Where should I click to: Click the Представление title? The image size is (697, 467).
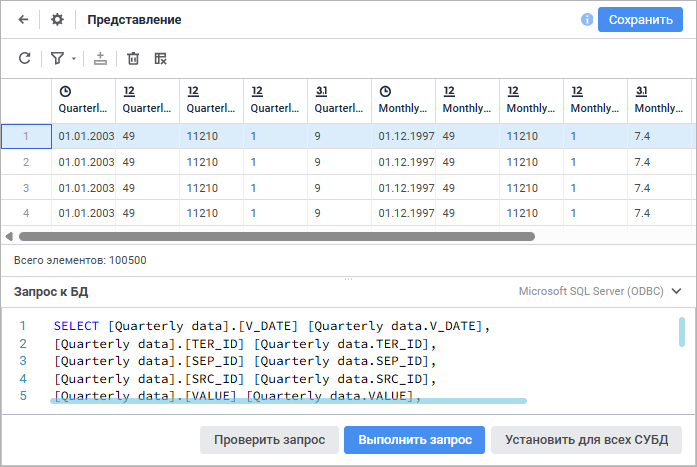(x=134, y=20)
